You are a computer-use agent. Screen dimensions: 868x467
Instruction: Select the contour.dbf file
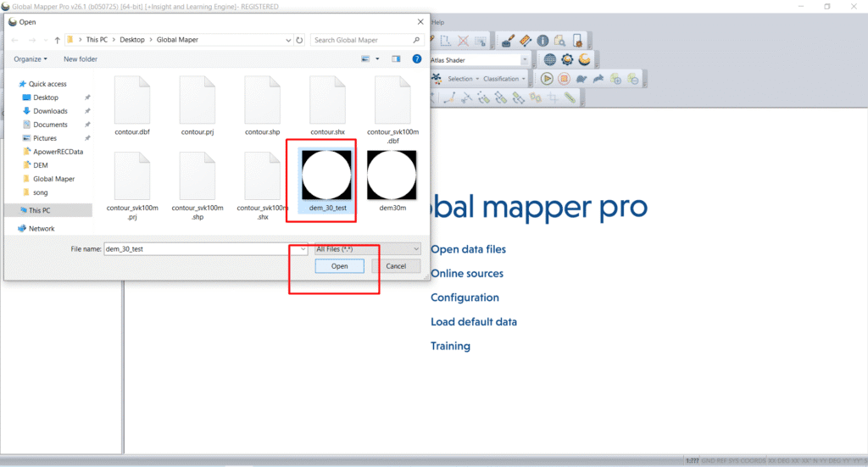[132, 106]
